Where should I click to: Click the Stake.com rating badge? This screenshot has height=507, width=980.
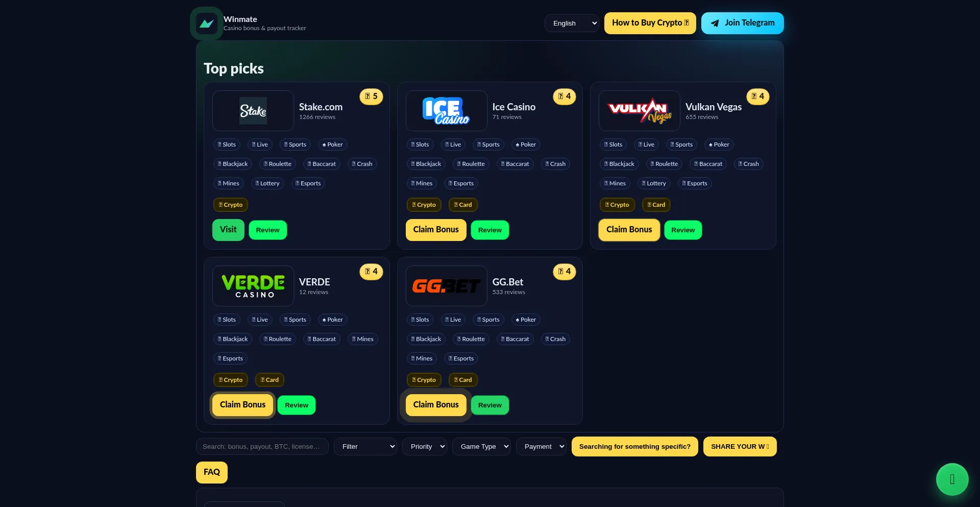pos(371,96)
